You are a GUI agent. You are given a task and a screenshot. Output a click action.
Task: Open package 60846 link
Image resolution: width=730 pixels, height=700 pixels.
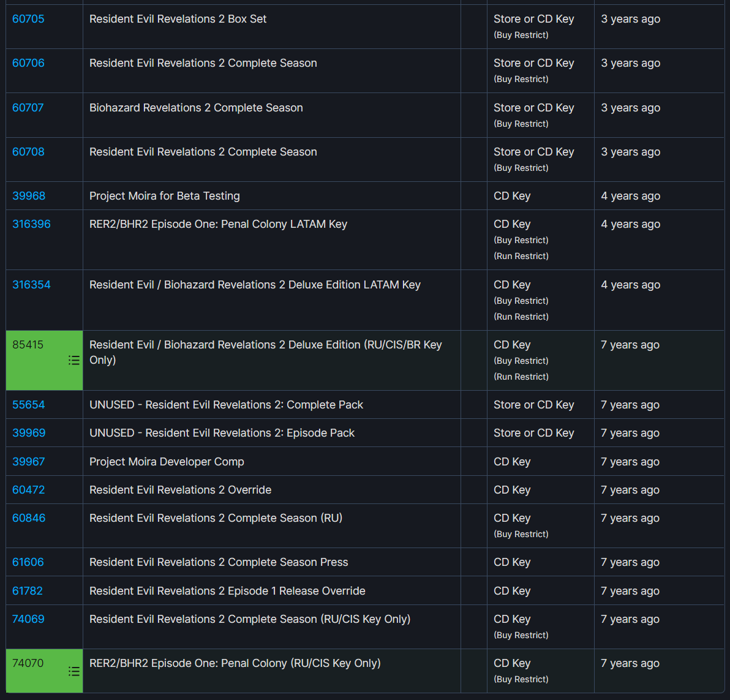tap(29, 518)
